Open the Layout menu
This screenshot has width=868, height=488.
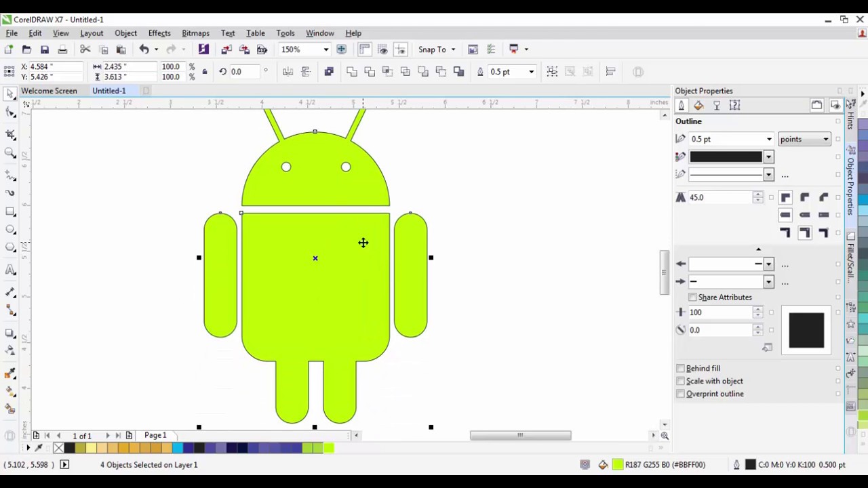pos(92,33)
